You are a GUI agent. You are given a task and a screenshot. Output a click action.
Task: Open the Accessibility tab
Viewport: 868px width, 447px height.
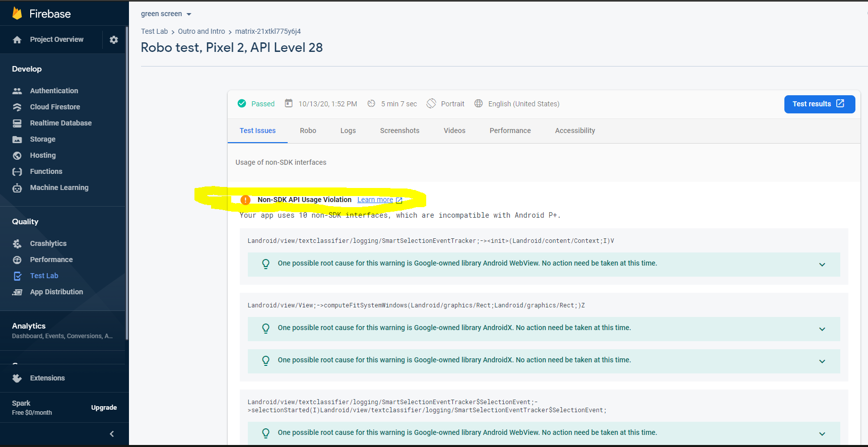point(575,131)
